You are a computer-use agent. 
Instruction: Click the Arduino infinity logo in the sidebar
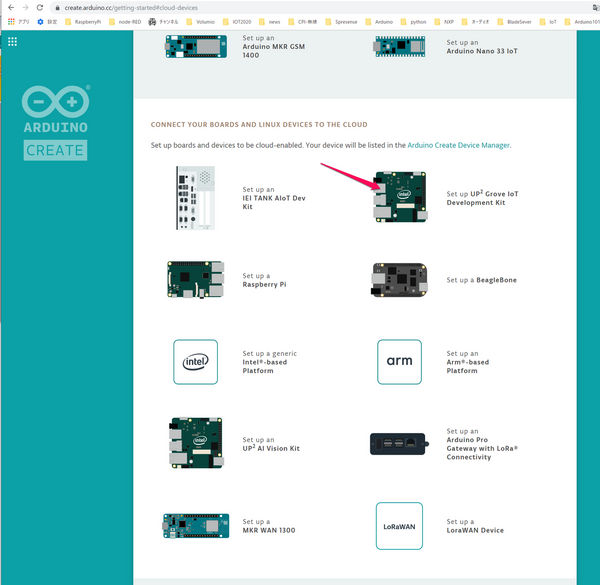[x=56, y=101]
